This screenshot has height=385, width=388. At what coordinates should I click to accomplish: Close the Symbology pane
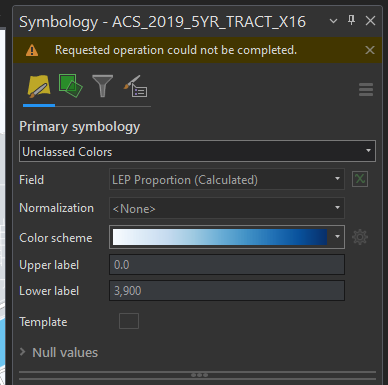coord(370,21)
